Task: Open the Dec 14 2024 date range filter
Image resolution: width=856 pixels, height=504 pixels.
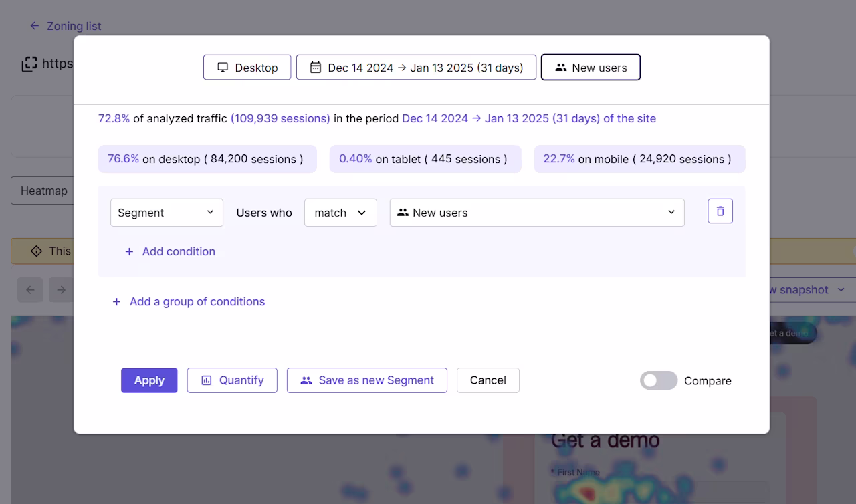Action: (416, 68)
